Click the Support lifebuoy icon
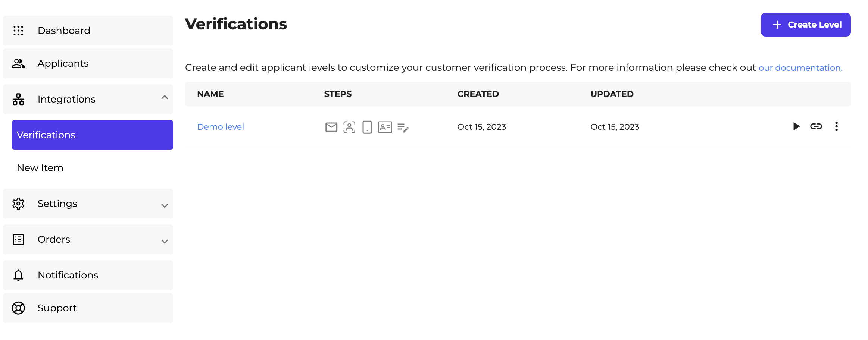868x340 pixels. click(18, 308)
